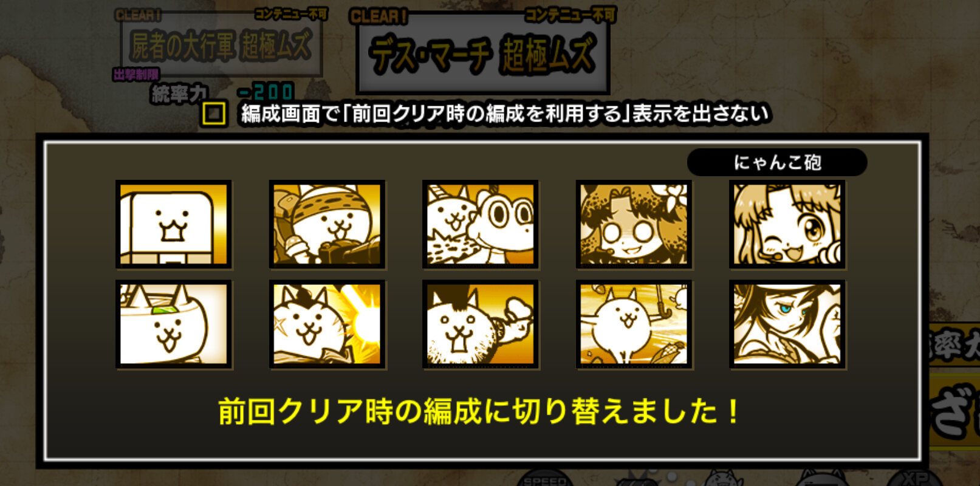Tick the 前回クリア時の編成 hide-display checkbox

[214, 114]
